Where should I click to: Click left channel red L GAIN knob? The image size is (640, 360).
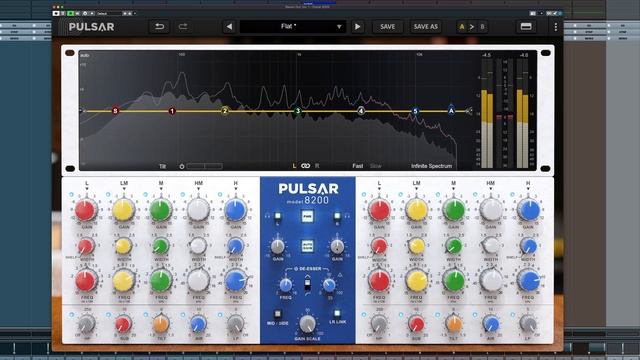85,210
